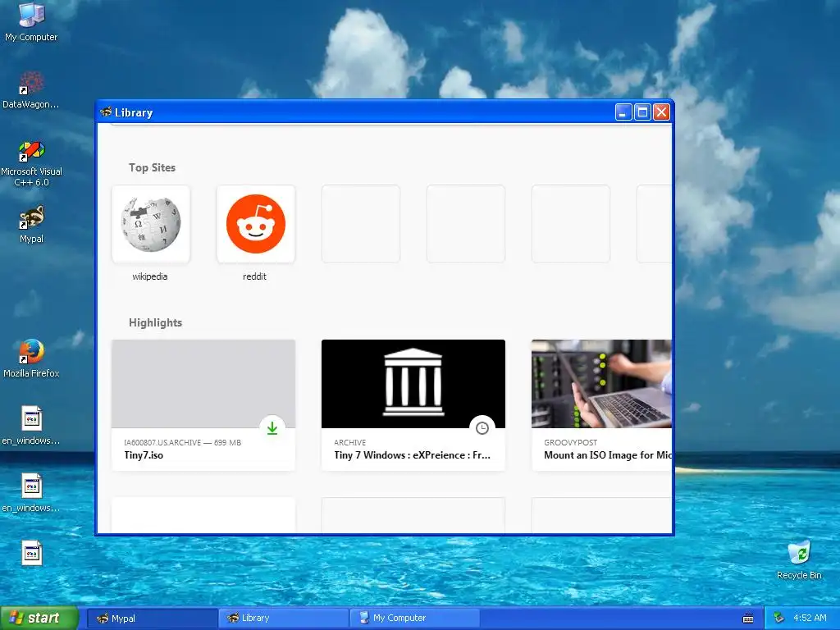Open the reddit top site tile

256,224
